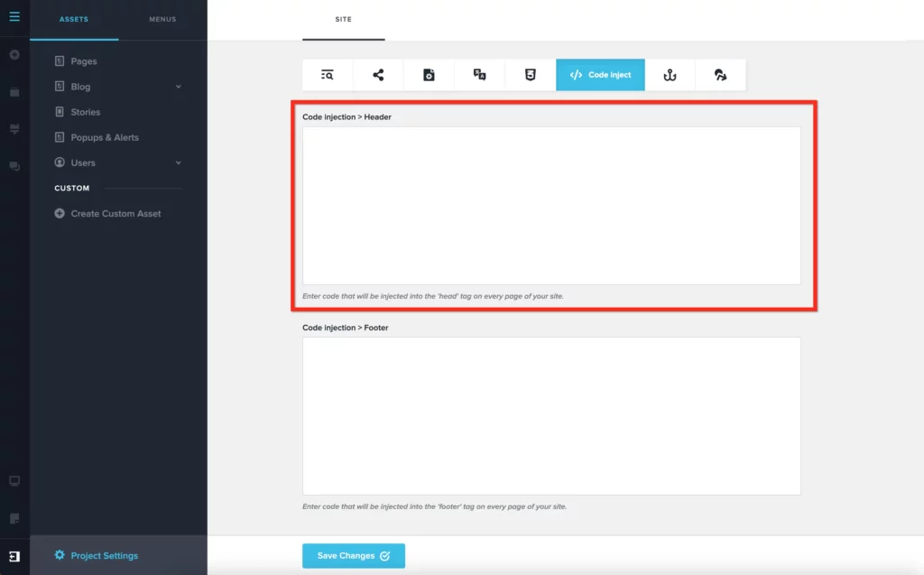
Task: Open the translation language settings icon
Action: tap(480, 75)
